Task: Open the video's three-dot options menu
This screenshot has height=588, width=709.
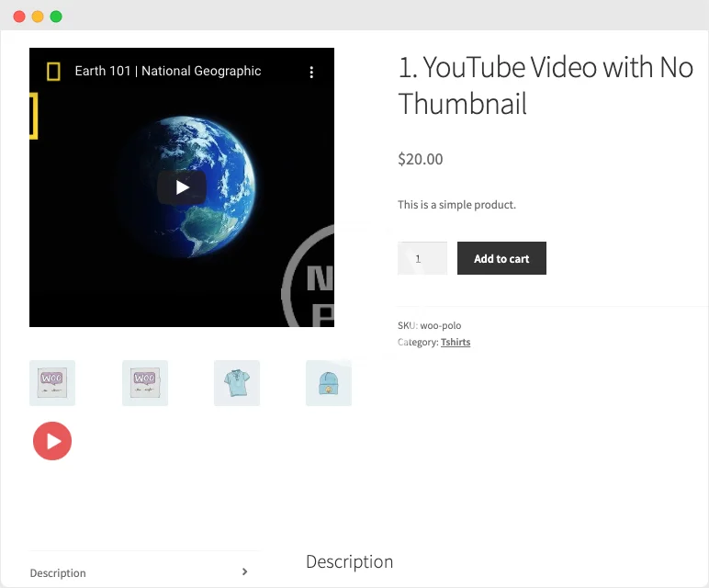Action: (x=311, y=72)
